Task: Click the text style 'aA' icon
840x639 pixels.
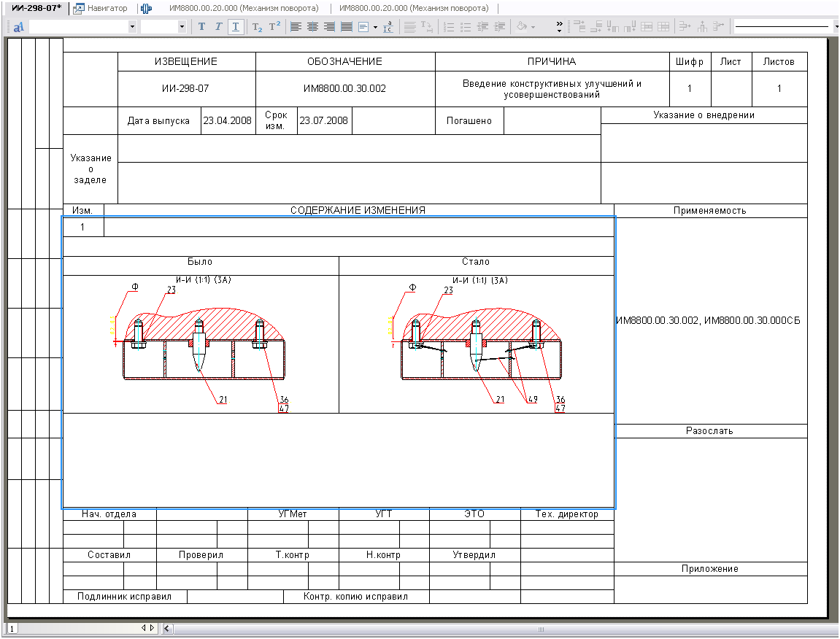Action: (18, 27)
